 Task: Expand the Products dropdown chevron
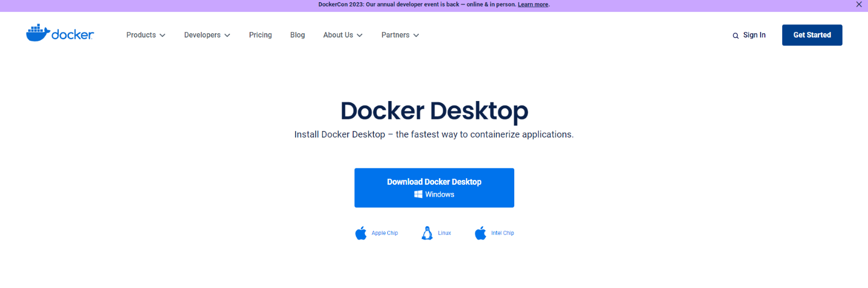tap(162, 35)
